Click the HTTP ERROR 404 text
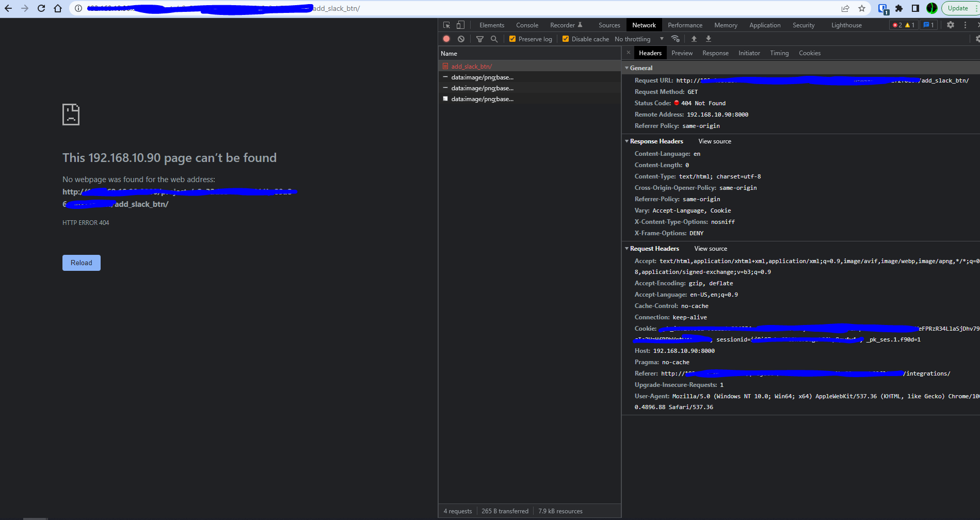The image size is (980, 520). click(x=86, y=223)
